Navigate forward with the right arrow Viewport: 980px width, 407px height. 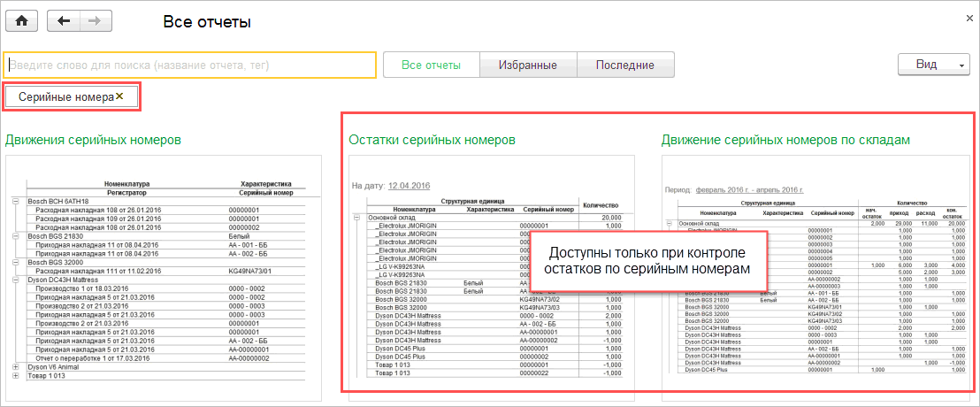(x=95, y=20)
